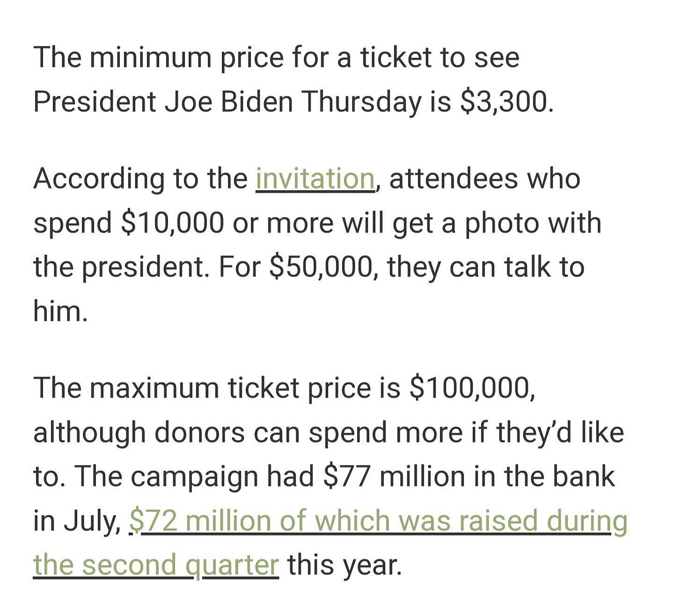
Task: Click the "$10,000" amount in second paragraph
Action: [x=172, y=223]
